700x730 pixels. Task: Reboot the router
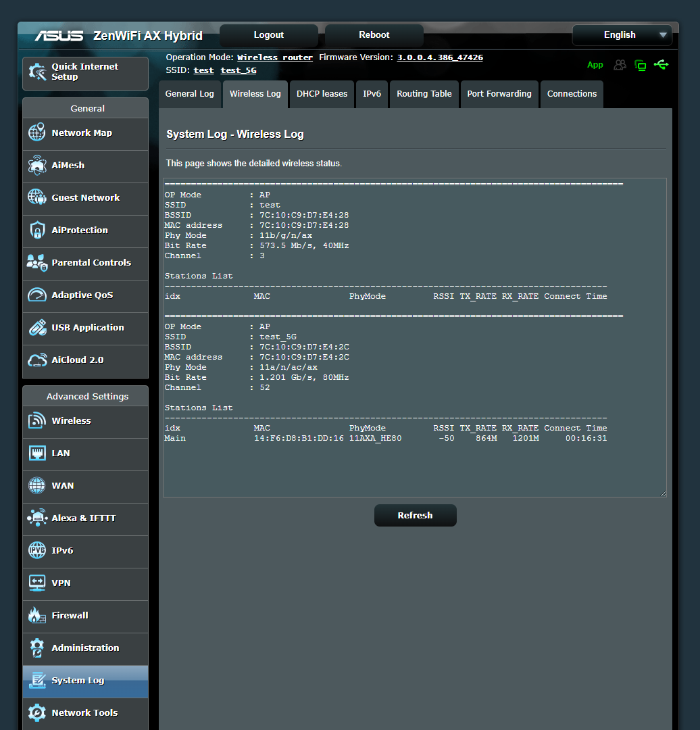point(374,35)
